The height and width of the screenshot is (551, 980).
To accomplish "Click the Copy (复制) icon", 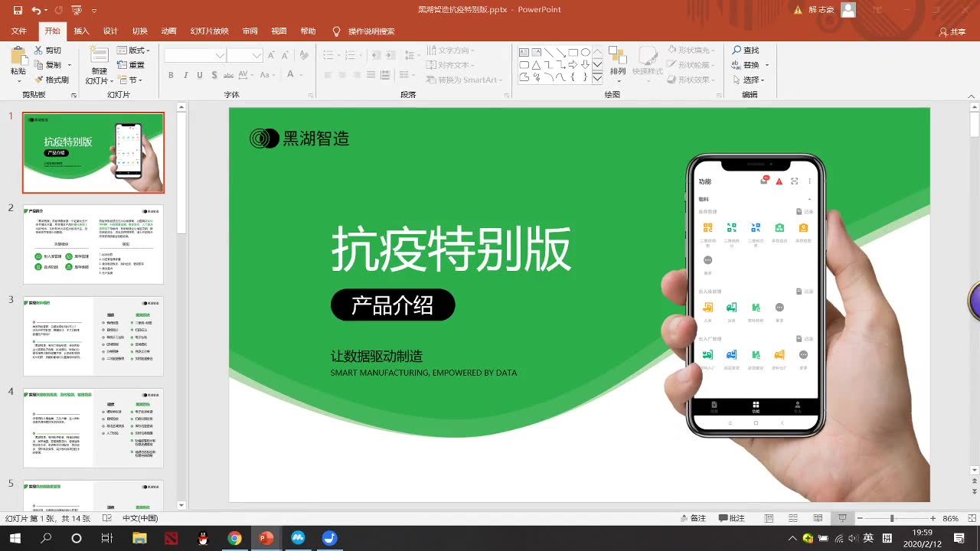I will [39, 65].
